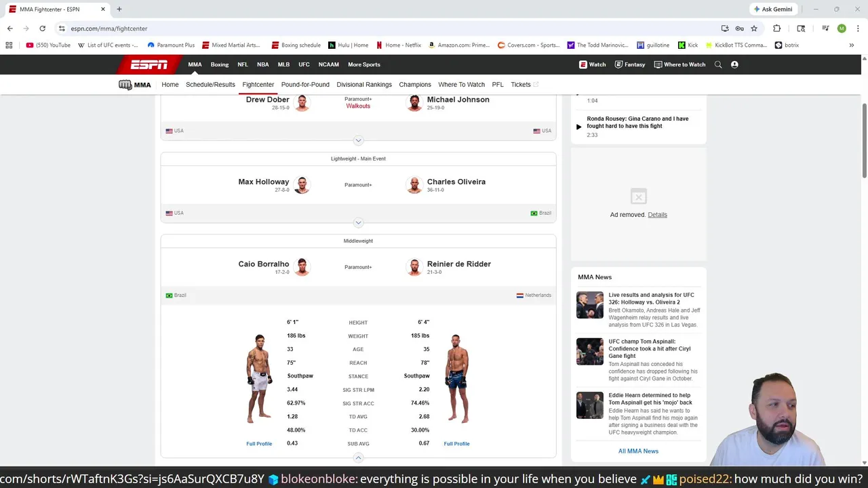Click the Max Holloway fighter name
868x488 pixels.
(264, 182)
